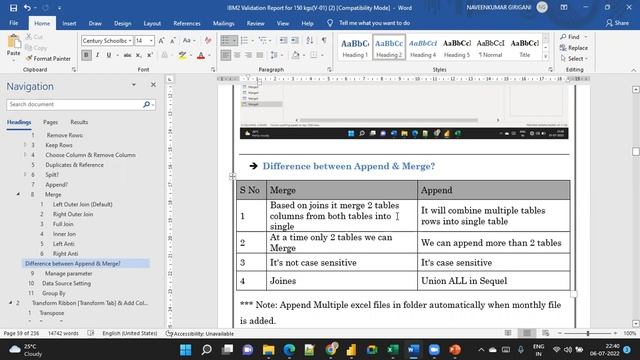Click the Shading paint bucket icon
The height and width of the screenshot is (360, 640).
[296, 55]
